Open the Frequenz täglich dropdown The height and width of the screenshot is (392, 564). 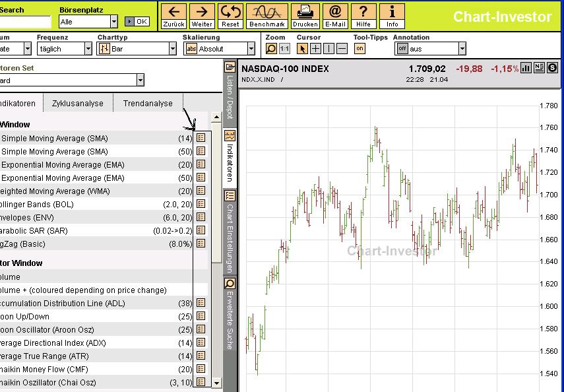tap(65, 49)
